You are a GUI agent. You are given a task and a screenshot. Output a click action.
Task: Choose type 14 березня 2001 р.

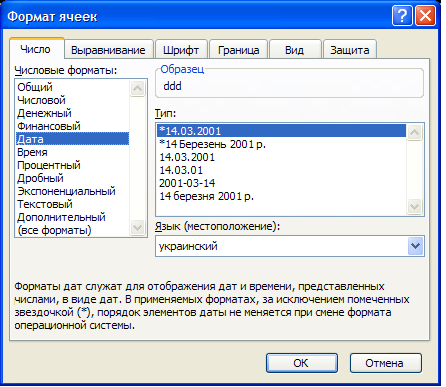pos(282,196)
